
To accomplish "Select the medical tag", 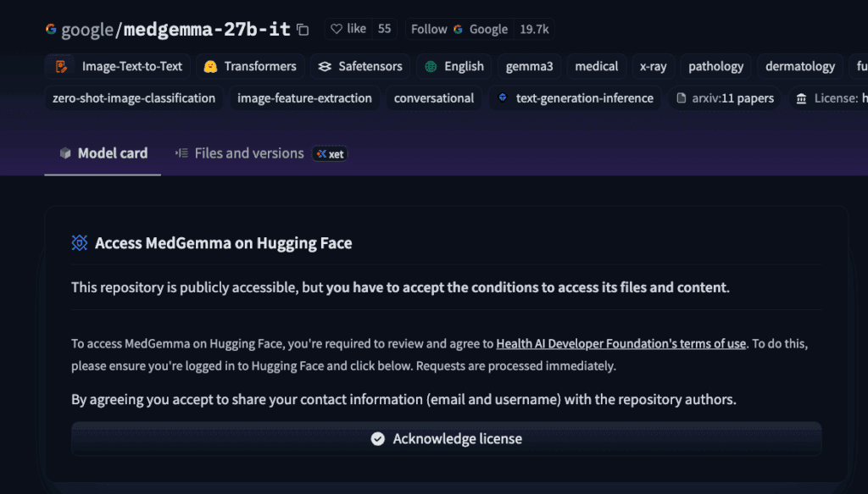I will click(x=596, y=66).
